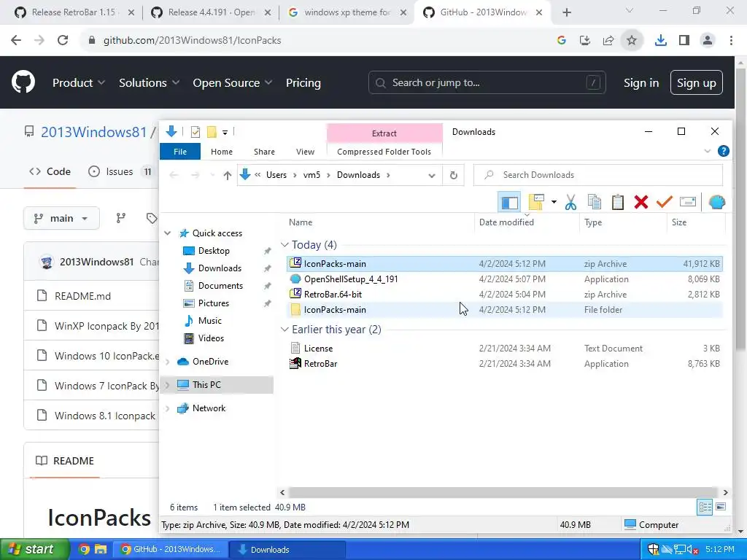The height and width of the screenshot is (560, 747).
Task: Open the Customize Quick Access Toolbar dropdown
Action: pos(225,133)
